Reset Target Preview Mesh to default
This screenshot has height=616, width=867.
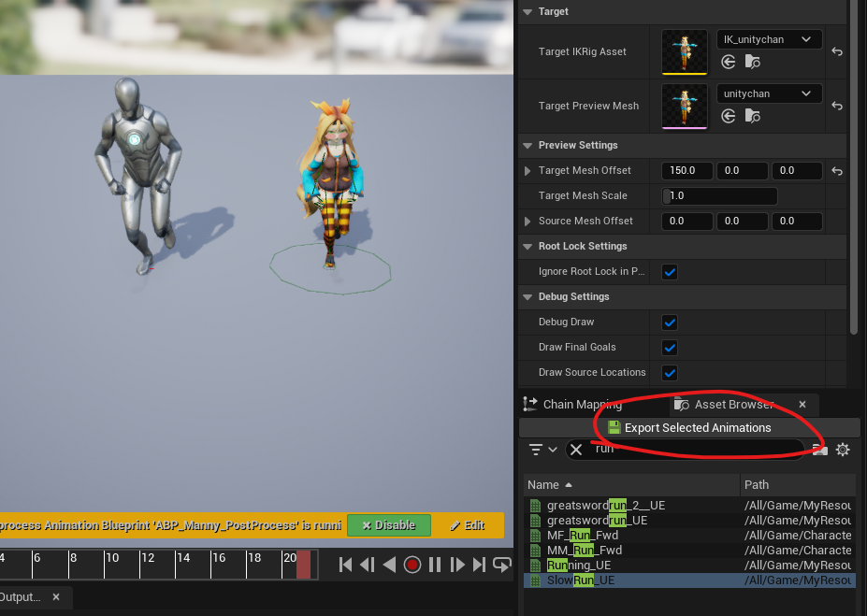(x=836, y=106)
